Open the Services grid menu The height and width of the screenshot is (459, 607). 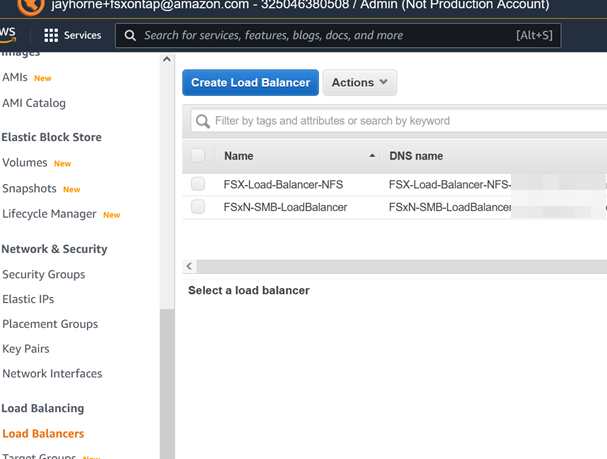(x=51, y=35)
